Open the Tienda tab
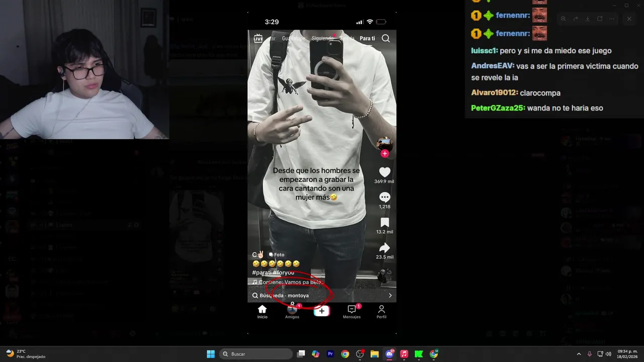Screen dimensions: 644x362 coord(347,38)
